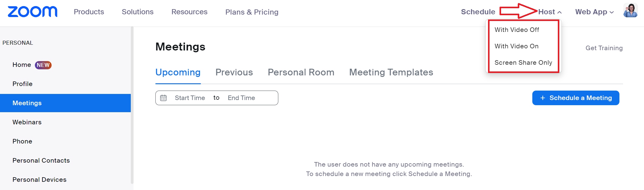Click the sidebar vertical scrollbar

click(x=132, y=105)
